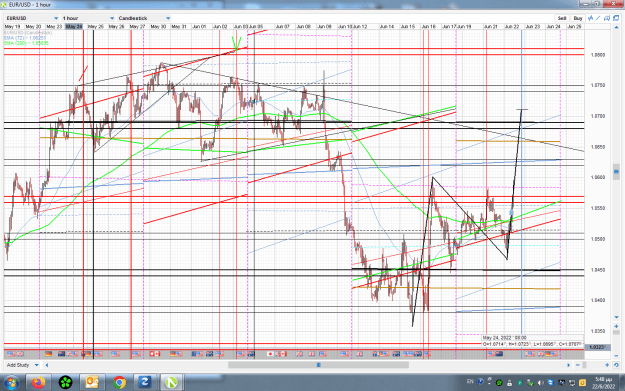Click the price axis scroll-down arrow
Image resolution: width=625 pixels, height=391 pixels.
coord(616,317)
